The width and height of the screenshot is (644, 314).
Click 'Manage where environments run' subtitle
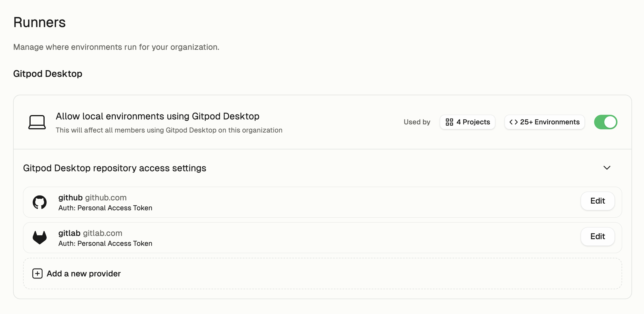(x=116, y=47)
